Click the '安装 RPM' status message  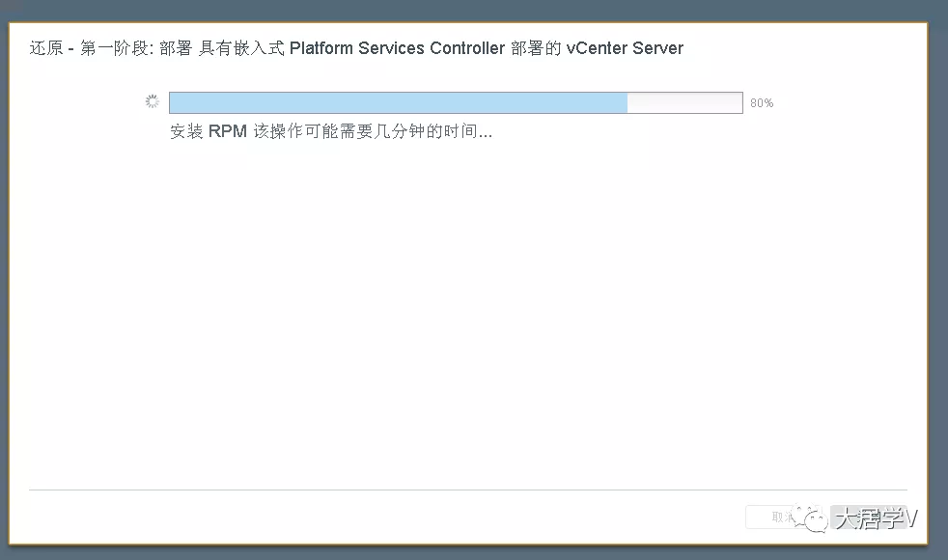(x=331, y=131)
